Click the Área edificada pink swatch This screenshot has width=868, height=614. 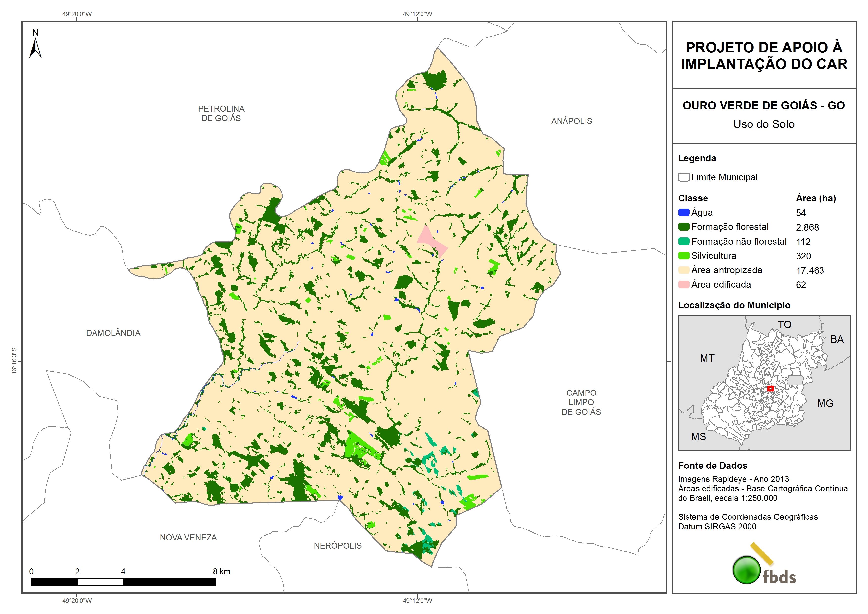point(683,285)
